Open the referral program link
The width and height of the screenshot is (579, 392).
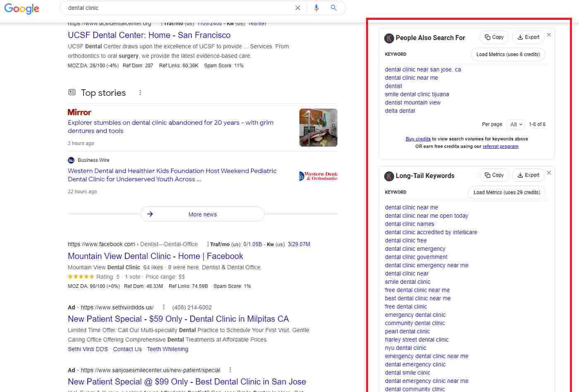click(x=500, y=146)
